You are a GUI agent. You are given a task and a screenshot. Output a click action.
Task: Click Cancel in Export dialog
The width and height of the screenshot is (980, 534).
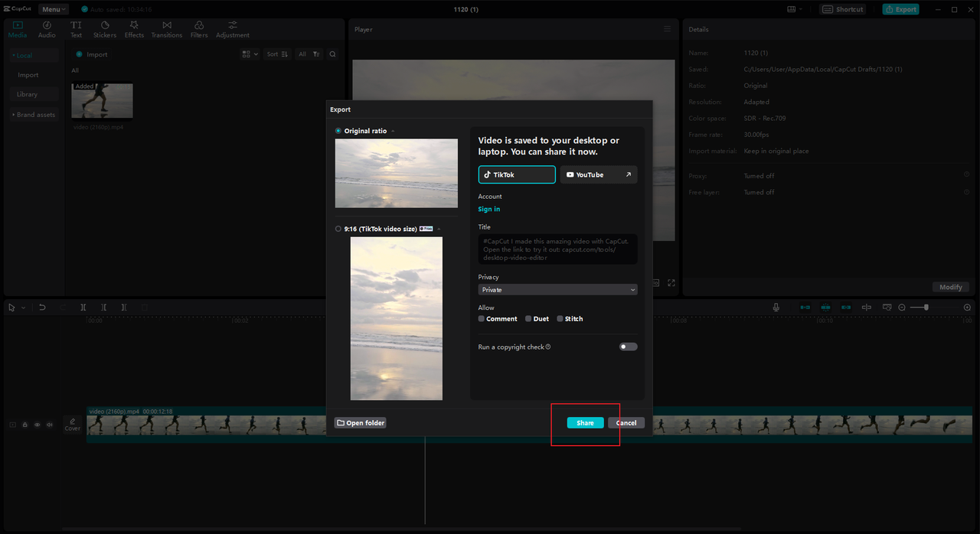(626, 423)
